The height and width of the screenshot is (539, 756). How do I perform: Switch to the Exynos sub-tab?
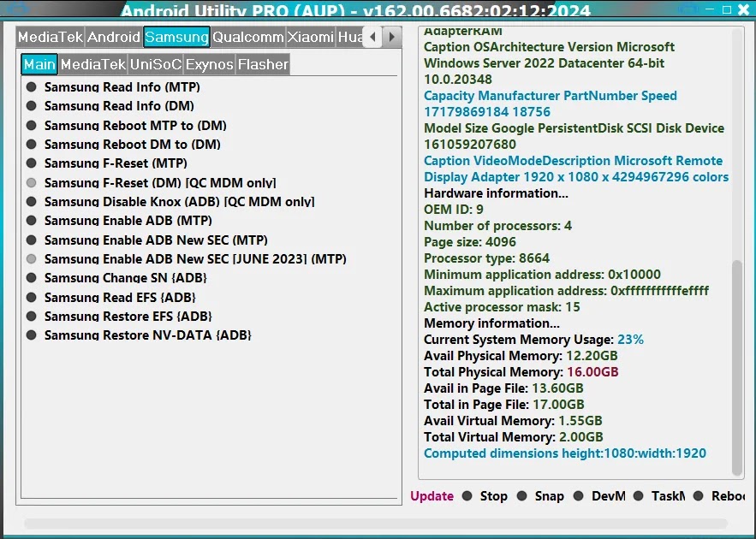[210, 64]
